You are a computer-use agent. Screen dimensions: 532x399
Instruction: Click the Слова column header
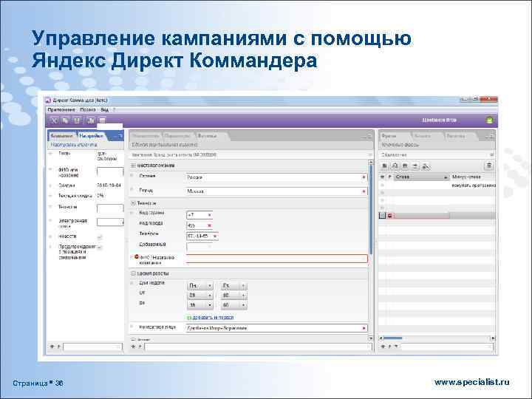421,177
